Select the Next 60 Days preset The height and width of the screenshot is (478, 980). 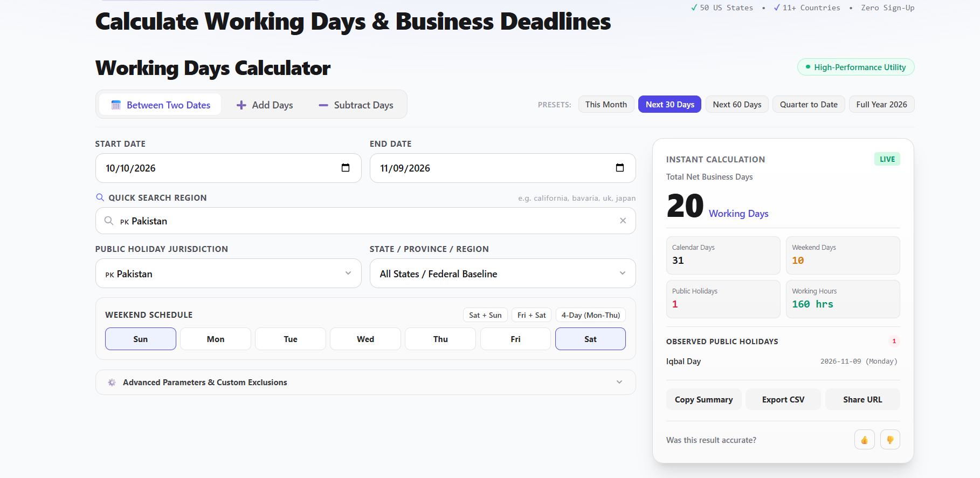pyautogui.click(x=737, y=104)
